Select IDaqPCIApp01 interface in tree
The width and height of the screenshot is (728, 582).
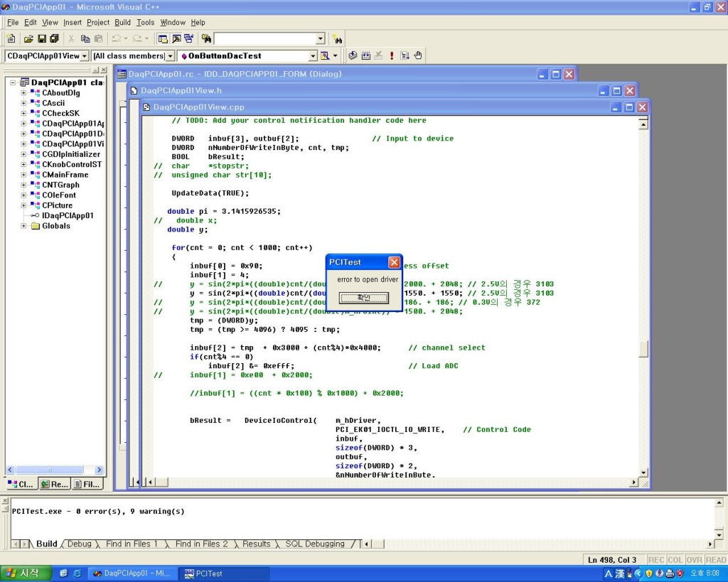coord(68,215)
